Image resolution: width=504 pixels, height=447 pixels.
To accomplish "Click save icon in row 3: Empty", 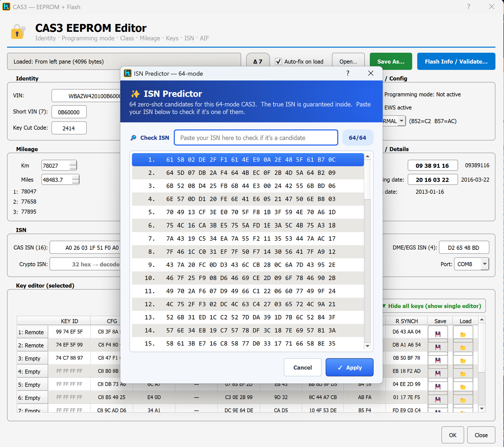I will pyautogui.click(x=438, y=360).
